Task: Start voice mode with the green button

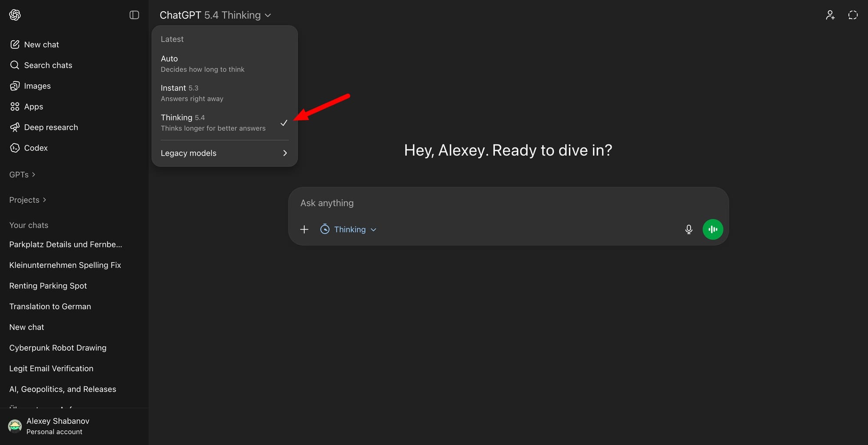Action: (713, 229)
